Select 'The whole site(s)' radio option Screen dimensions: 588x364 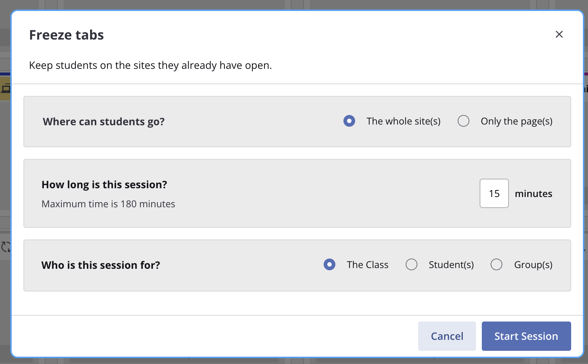[349, 121]
